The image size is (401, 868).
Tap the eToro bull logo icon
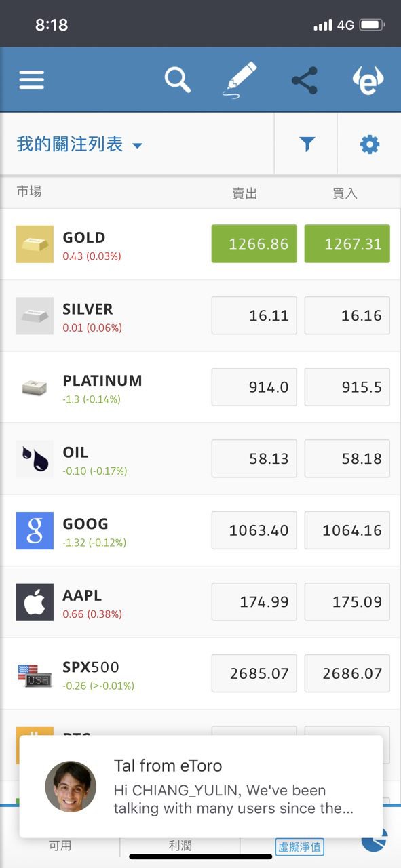click(368, 81)
